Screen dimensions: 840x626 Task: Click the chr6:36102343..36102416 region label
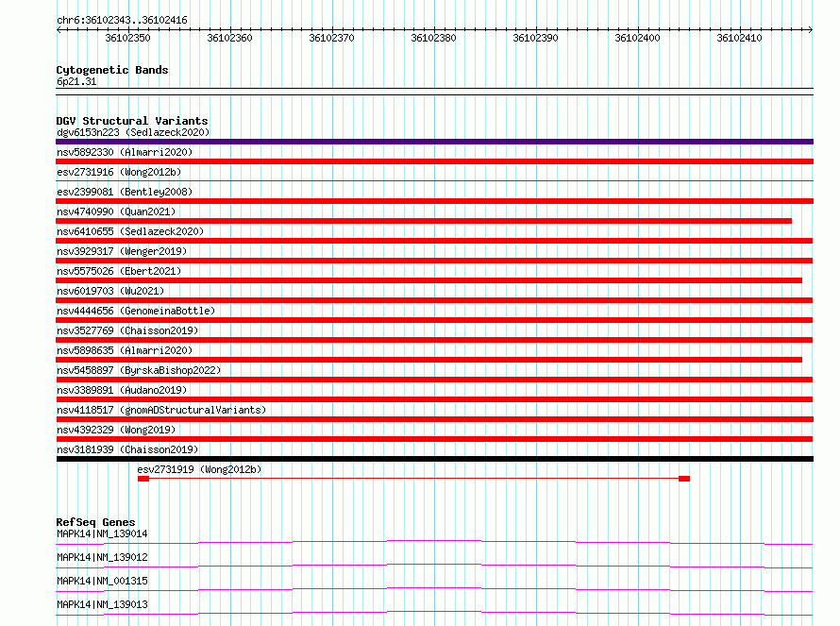[122, 21]
